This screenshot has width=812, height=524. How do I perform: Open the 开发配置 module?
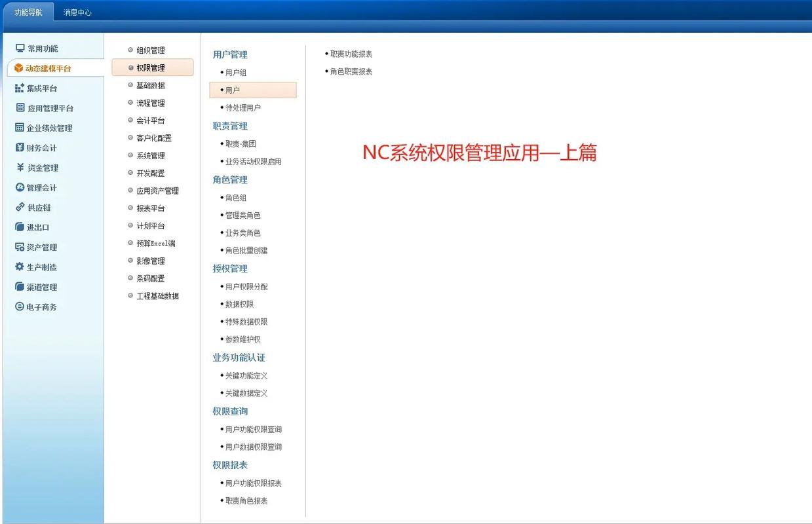coord(151,173)
